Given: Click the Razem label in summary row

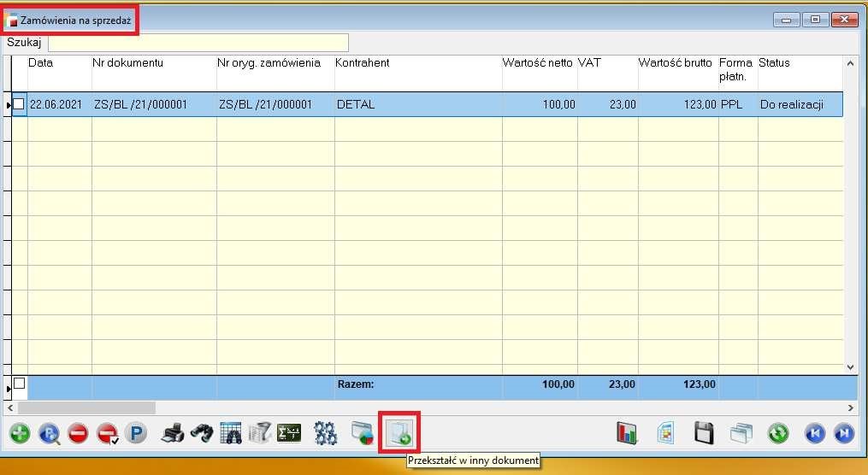Looking at the screenshot, I should (356, 384).
